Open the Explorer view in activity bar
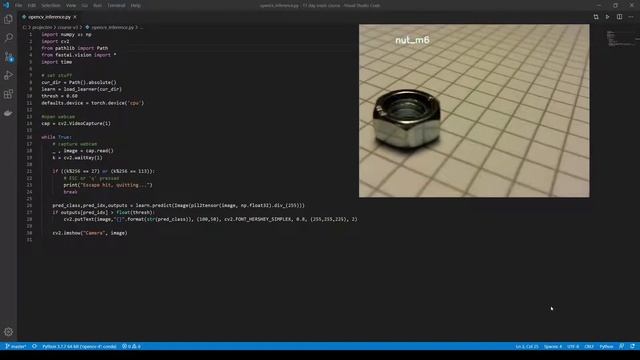This screenshot has height=360, width=640. (8, 19)
